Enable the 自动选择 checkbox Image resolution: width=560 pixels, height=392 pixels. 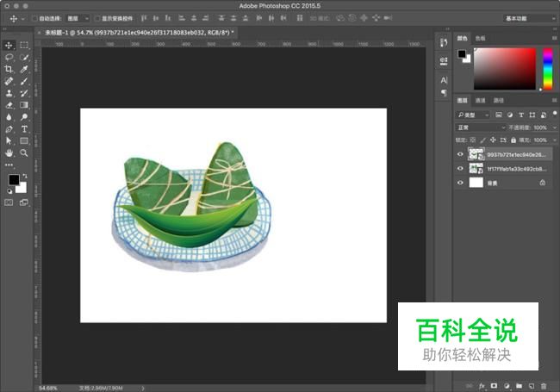pos(34,17)
